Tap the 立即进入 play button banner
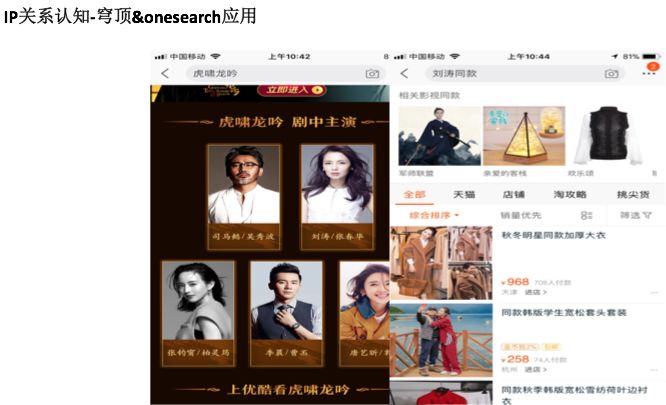This screenshot has width=666, height=405. click(x=291, y=90)
